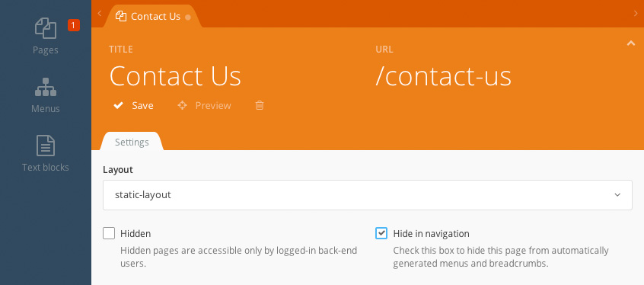Image resolution: width=644 pixels, height=285 pixels.
Task: Uncheck Hide in navigation checkbox
Action: click(381, 233)
